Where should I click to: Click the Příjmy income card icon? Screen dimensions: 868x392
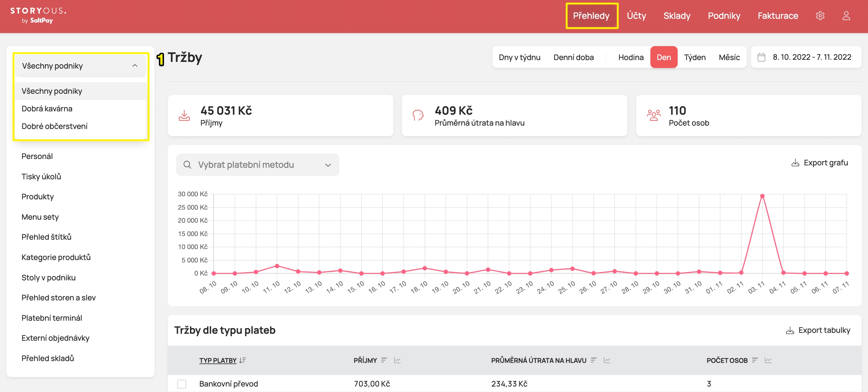tap(184, 115)
